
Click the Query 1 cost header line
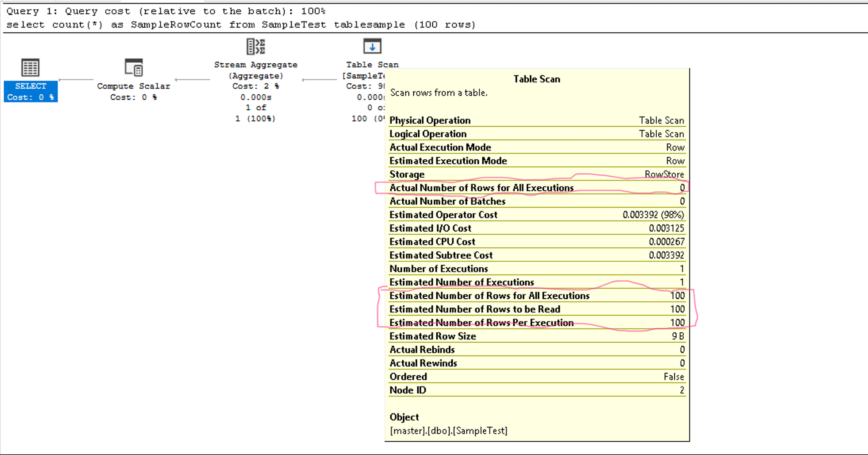pyautogui.click(x=166, y=11)
